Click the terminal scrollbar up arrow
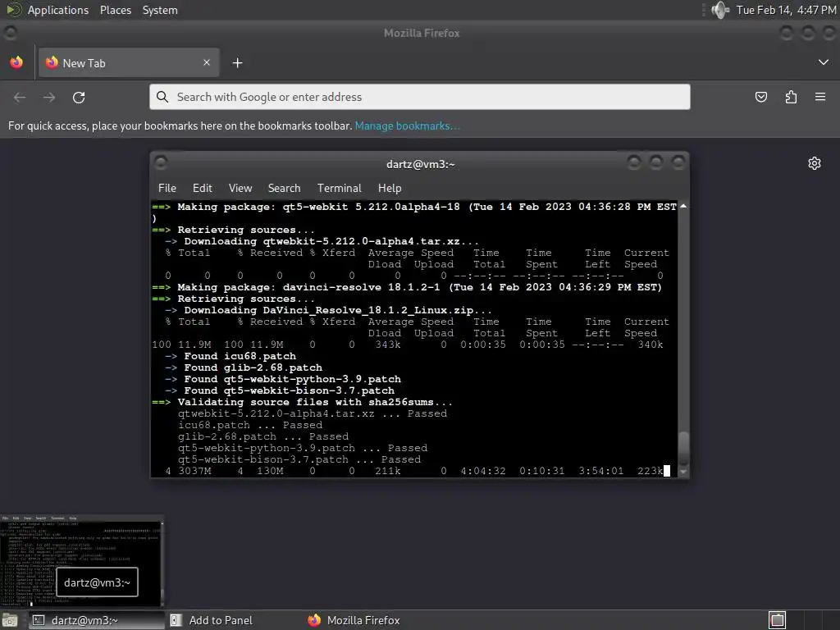 point(683,206)
